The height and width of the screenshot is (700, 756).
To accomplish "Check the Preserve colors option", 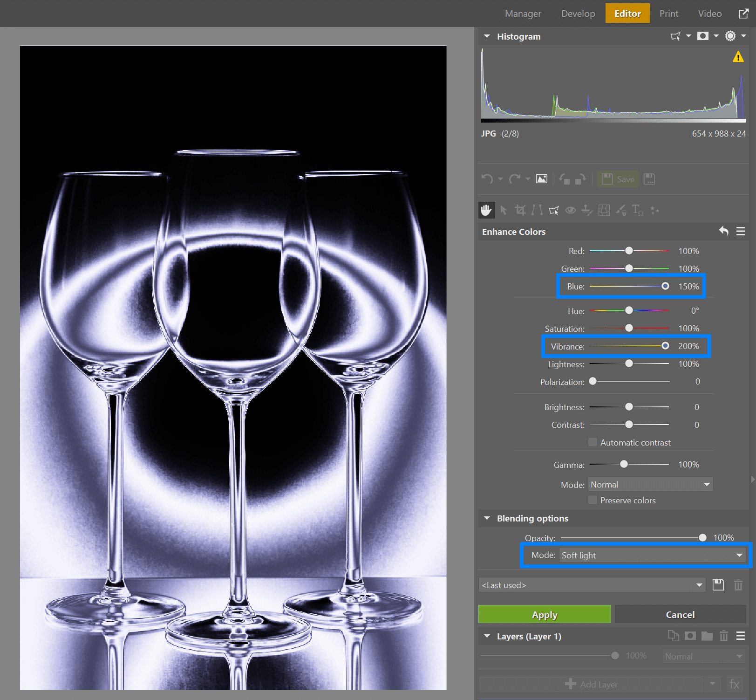I will click(x=593, y=500).
